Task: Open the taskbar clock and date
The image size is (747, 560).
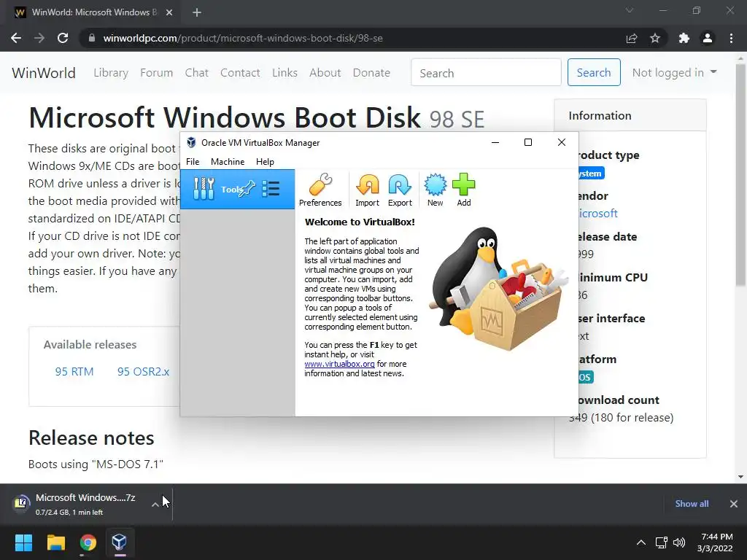Action: pos(716,542)
